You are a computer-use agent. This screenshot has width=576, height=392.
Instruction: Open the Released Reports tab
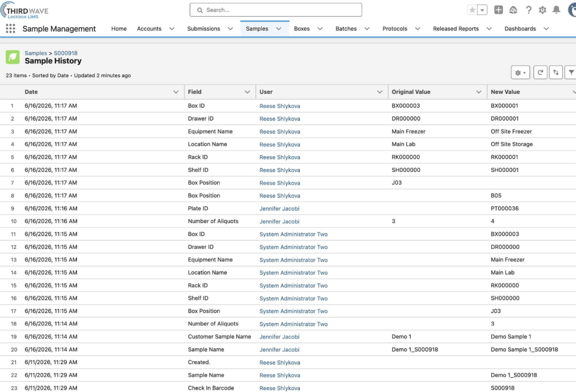(456, 29)
